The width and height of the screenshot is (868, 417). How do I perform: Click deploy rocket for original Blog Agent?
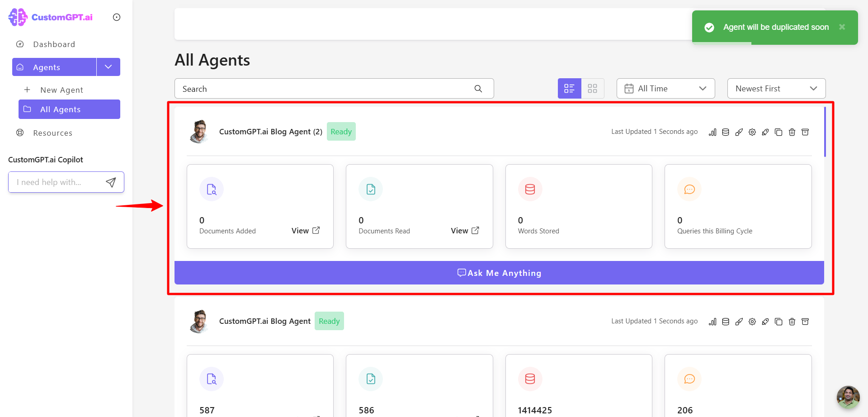click(x=765, y=322)
